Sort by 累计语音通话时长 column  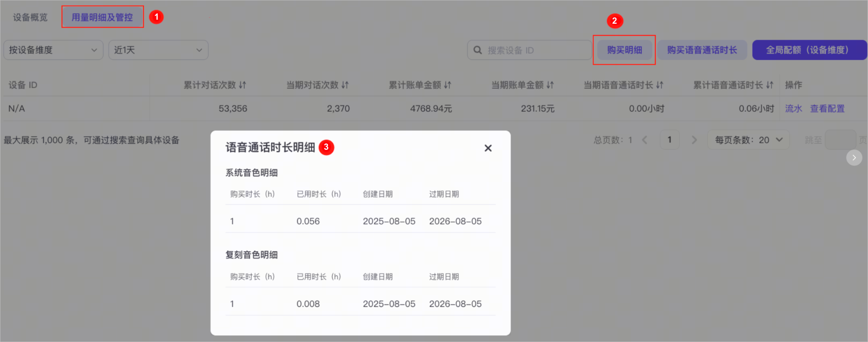coord(770,85)
